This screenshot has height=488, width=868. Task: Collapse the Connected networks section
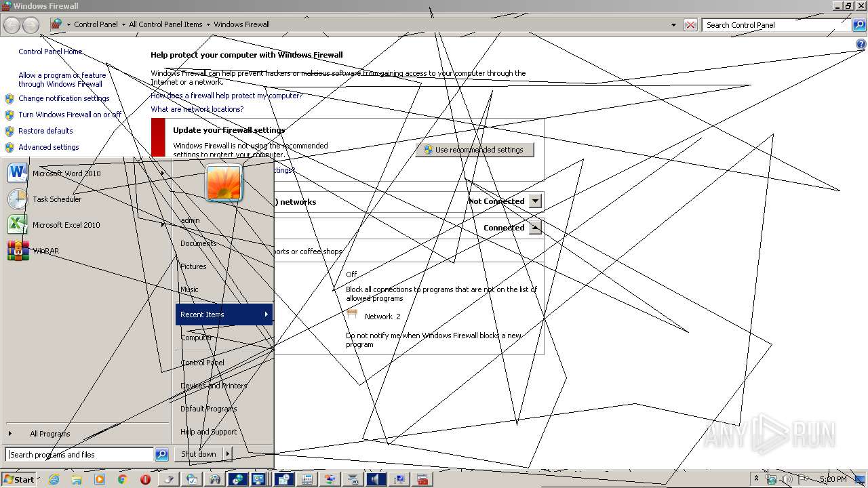pyautogui.click(x=535, y=228)
